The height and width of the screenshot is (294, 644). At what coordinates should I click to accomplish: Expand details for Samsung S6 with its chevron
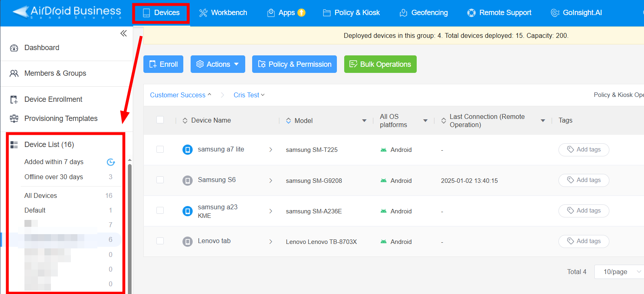pyautogui.click(x=271, y=180)
